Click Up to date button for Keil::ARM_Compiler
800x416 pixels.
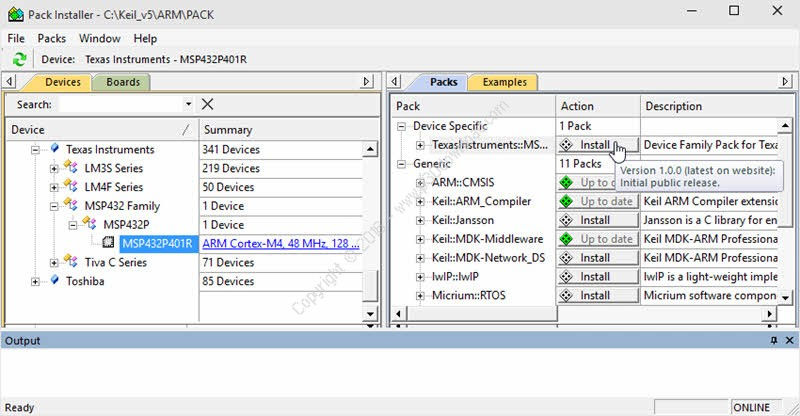(x=598, y=201)
